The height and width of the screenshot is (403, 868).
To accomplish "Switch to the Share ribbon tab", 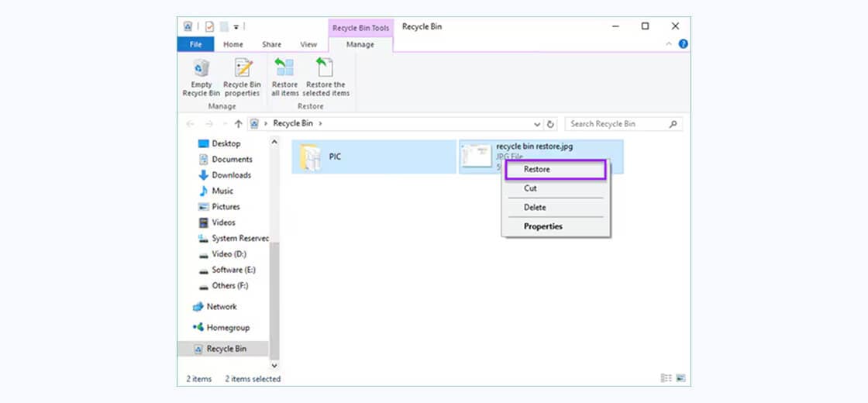I will (x=271, y=44).
